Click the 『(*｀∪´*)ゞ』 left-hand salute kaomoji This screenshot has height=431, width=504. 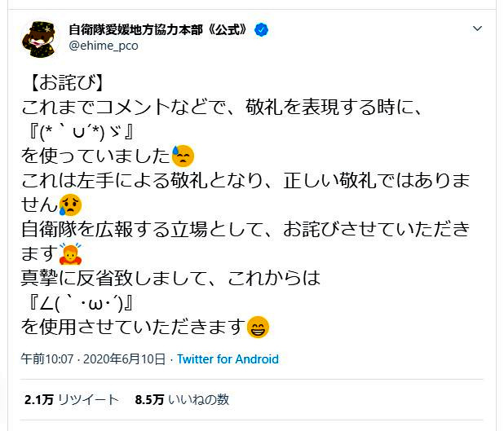(82, 130)
